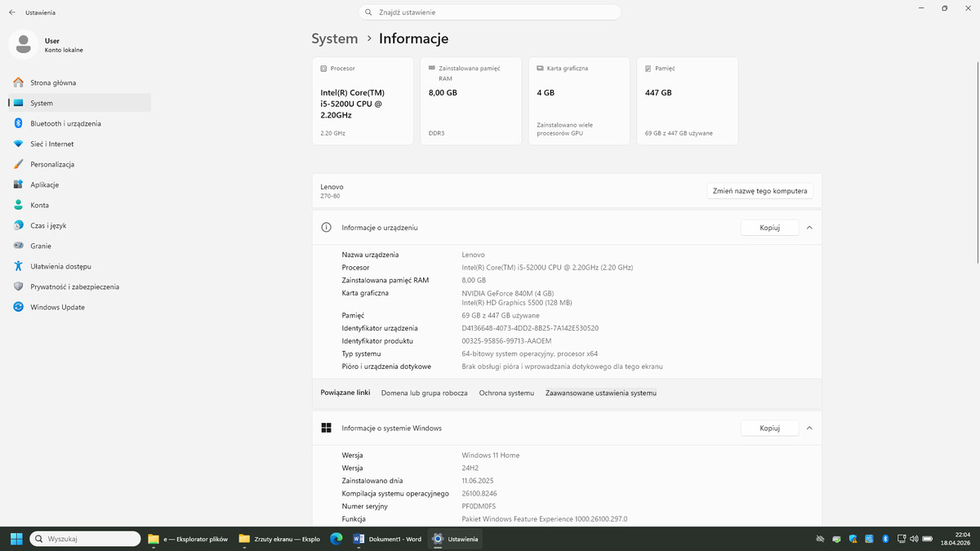Click the Zainstalowana pamięć RAM card
Screen dimensions: 980x551
tap(471, 101)
